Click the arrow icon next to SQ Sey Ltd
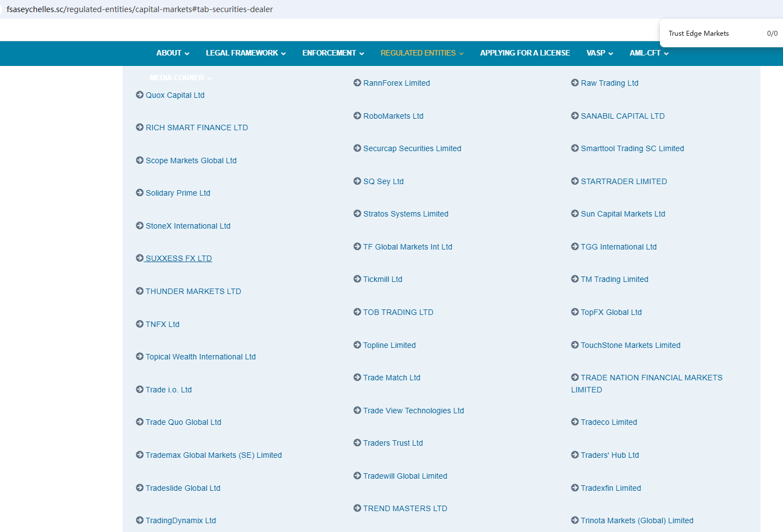Screen dimensions: 783x532 point(357,181)
